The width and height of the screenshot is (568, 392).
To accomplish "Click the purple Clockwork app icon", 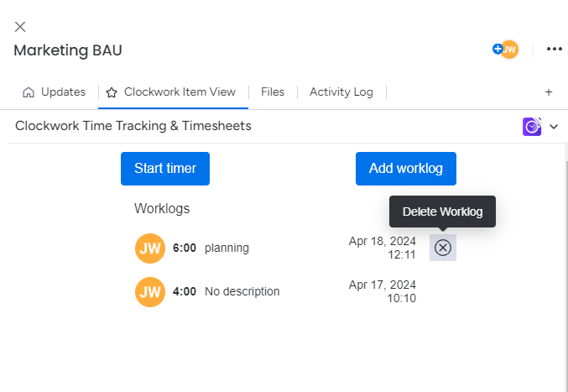I will [532, 127].
